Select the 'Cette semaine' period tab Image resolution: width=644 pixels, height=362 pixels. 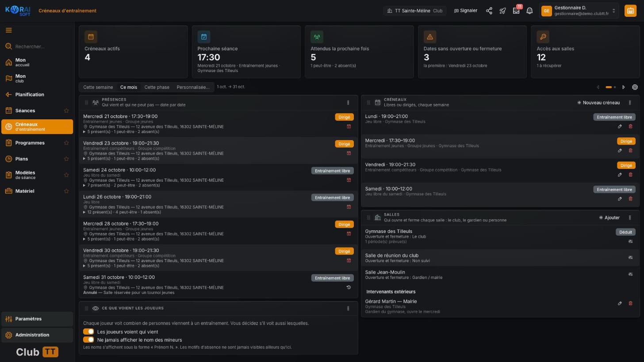(98, 87)
